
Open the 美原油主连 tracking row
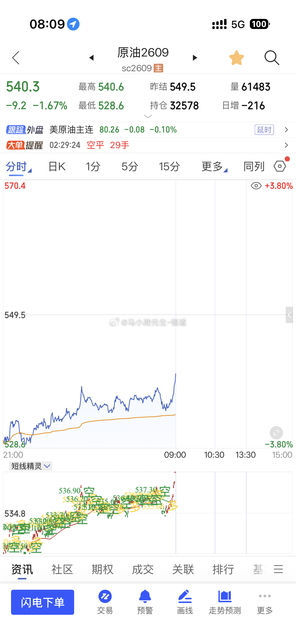point(148,130)
